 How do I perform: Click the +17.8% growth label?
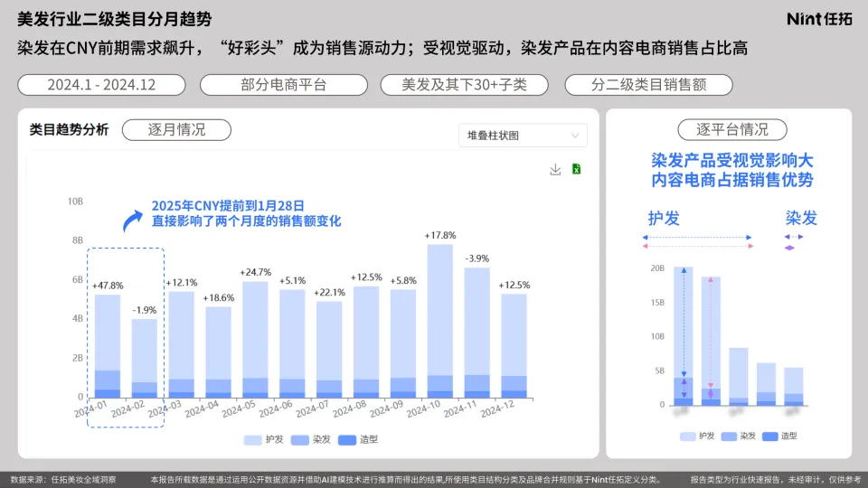(x=440, y=235)
